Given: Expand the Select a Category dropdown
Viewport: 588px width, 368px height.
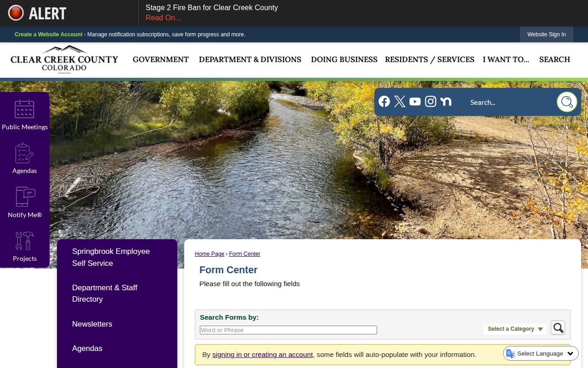Looking at the screenshot, I should 515,329.
